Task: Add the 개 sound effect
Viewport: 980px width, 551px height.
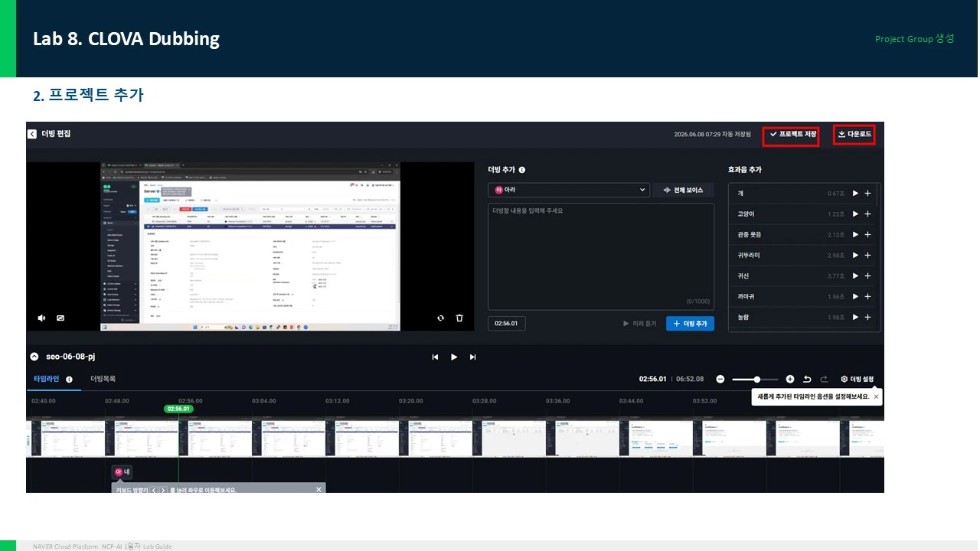Action: coord(867,194)
